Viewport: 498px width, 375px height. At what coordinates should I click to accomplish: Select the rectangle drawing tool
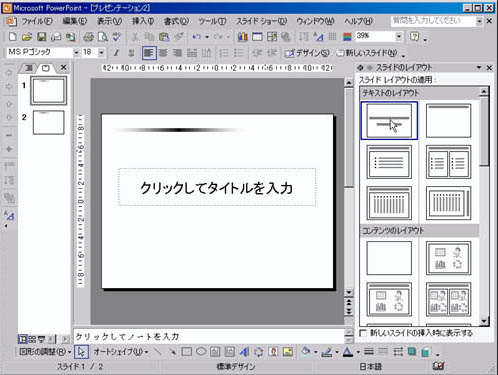tap(187, 352)
